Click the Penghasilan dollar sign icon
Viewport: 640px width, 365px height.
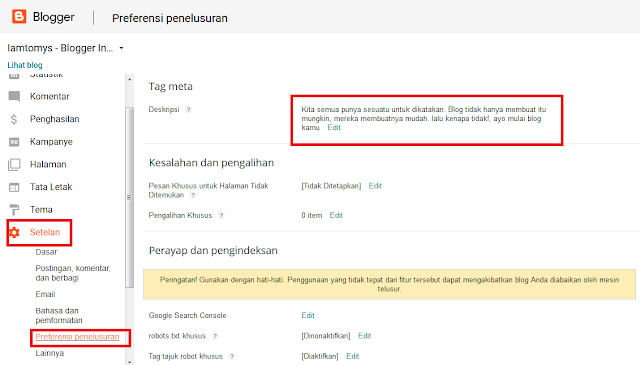(x=14, y=119)
